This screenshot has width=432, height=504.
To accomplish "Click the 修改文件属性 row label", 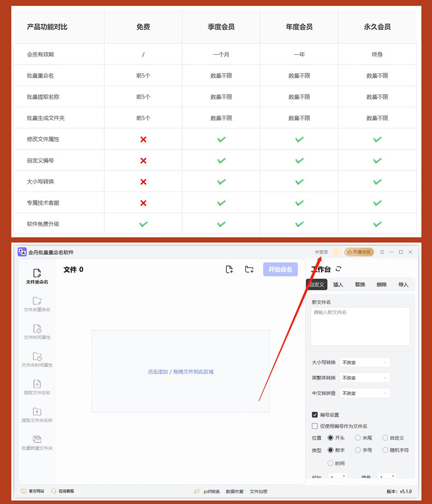I will [43, 139].
